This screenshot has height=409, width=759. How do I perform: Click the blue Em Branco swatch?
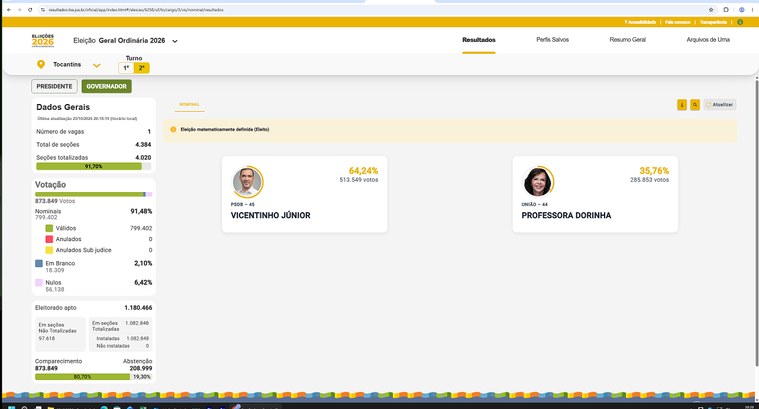coord(39,263)
